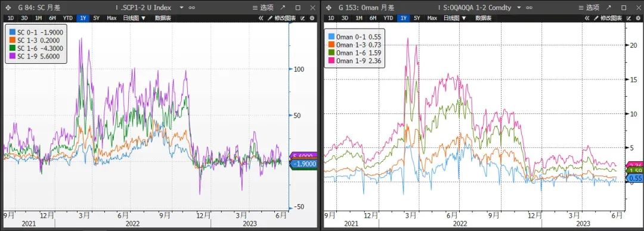Click blue swatch for SC 0-1 legend
This screenshot has height=231, width=644.
pos(13,32)
